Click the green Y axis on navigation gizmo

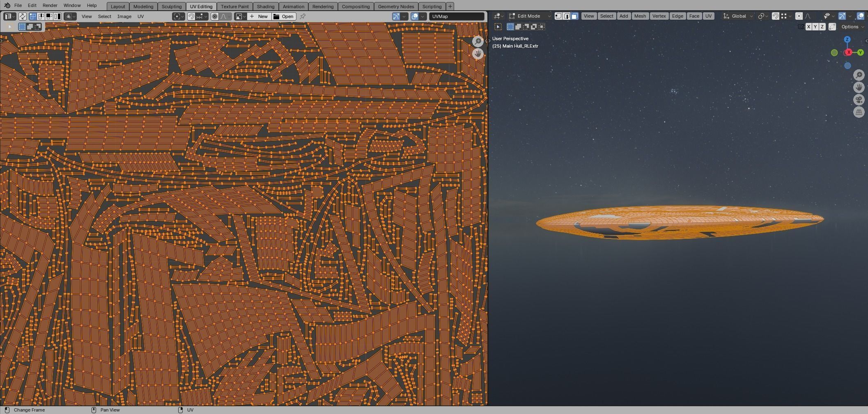(x=860, y=53)
